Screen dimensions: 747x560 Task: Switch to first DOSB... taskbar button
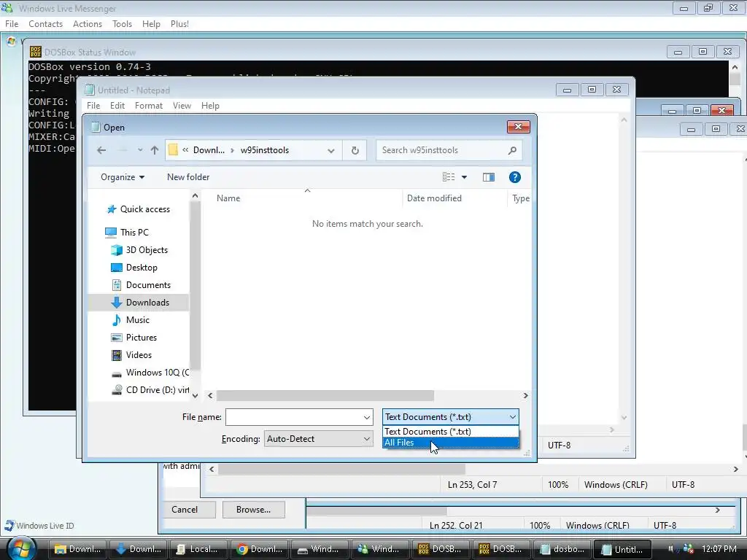pos(440,549)
